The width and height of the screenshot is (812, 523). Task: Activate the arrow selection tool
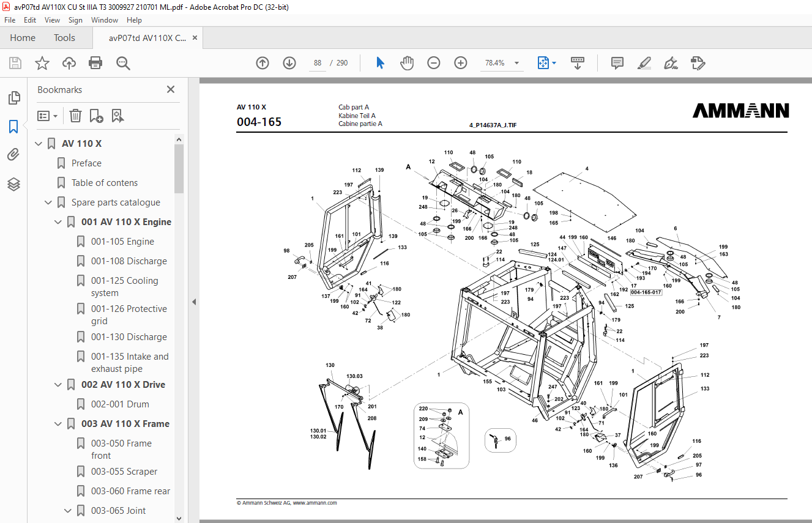click(380, 63)
